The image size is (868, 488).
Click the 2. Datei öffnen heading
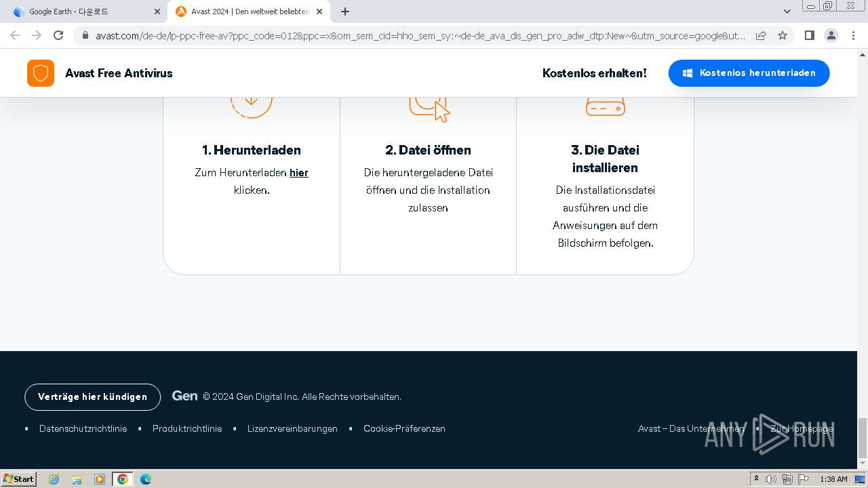point(428,150)
